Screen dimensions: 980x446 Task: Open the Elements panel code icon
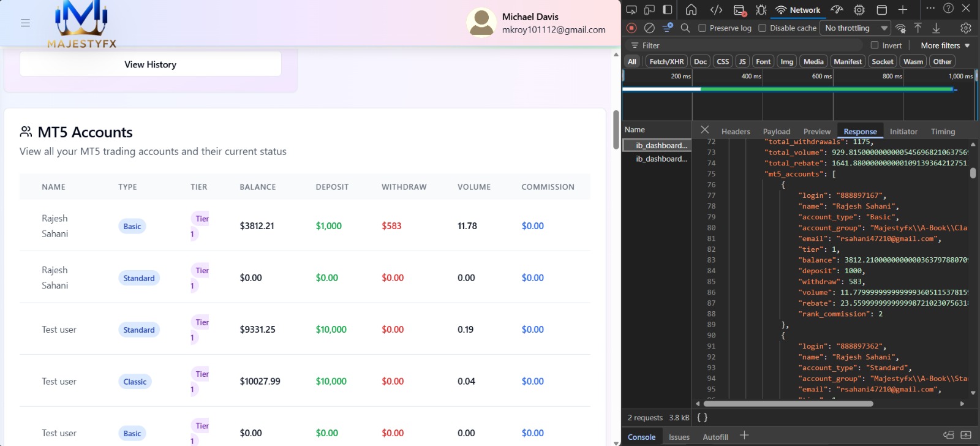716,10
